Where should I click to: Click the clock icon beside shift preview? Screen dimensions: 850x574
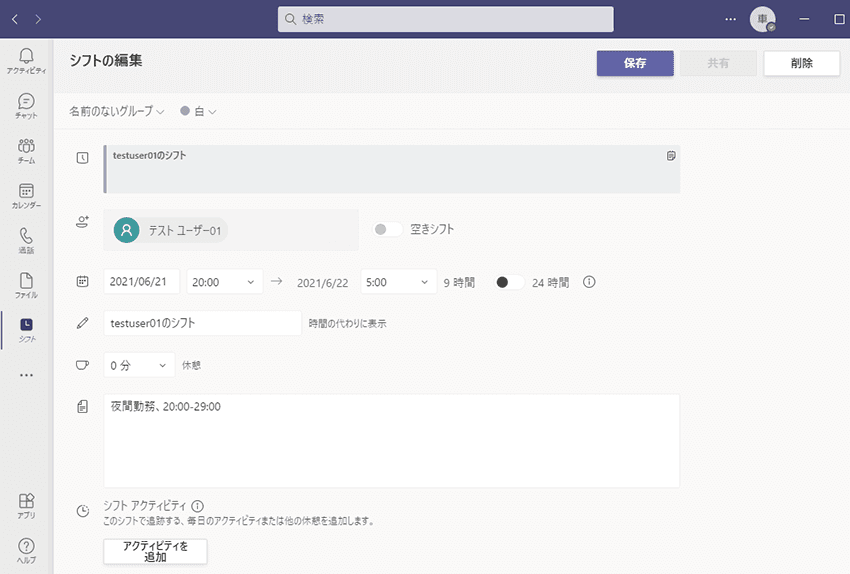[82, 158]
